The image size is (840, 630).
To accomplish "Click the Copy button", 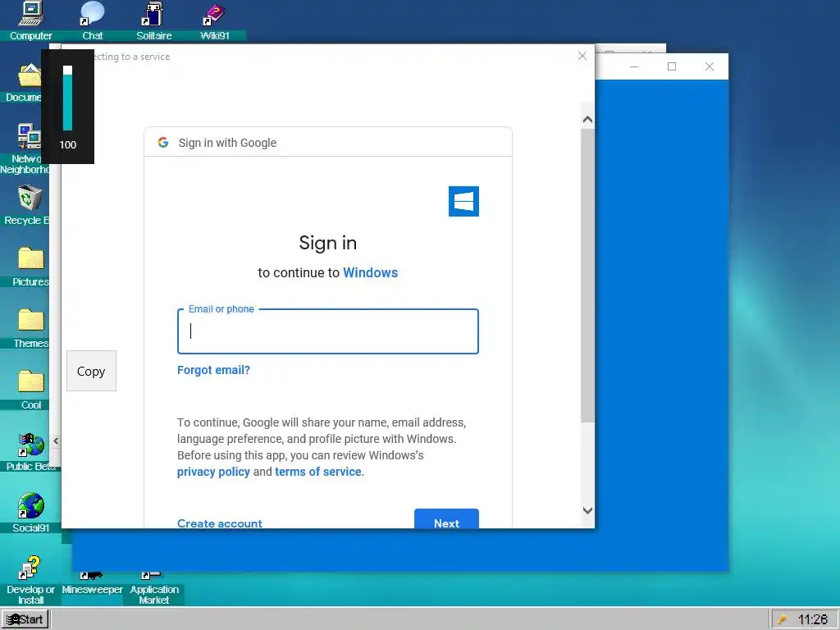I will pyautogui.click(x=91, y=371).
